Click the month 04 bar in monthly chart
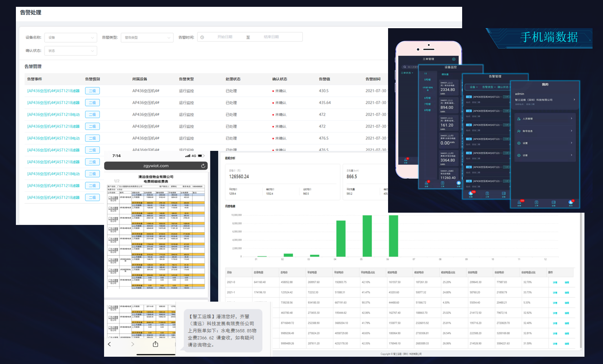This screenshot has height=364, width=603. click(340, 239)
